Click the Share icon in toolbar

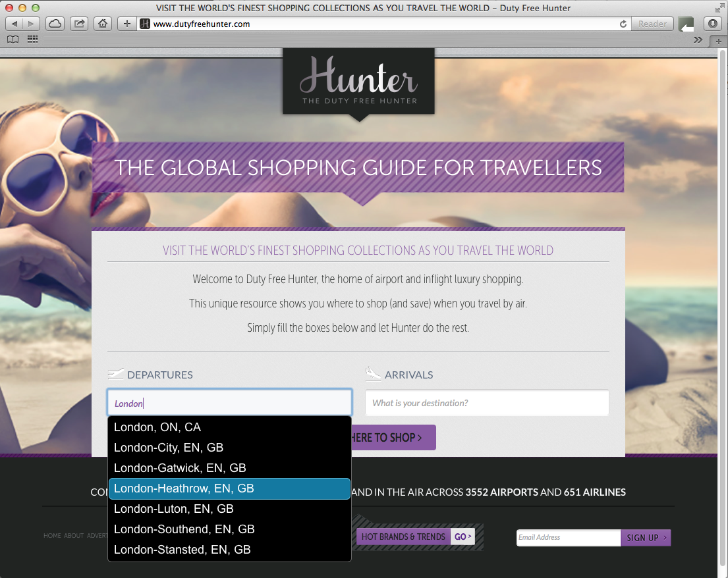(x=80, y=24)
